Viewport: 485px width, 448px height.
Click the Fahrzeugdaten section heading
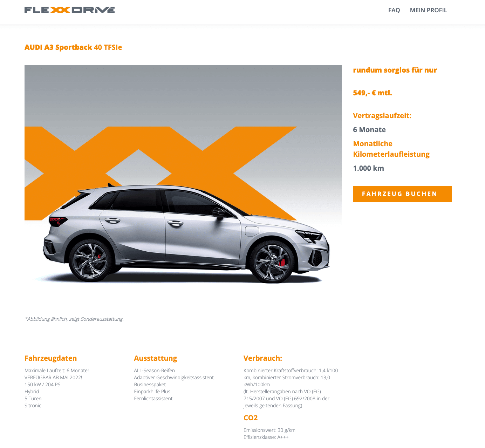pos(50,358)
